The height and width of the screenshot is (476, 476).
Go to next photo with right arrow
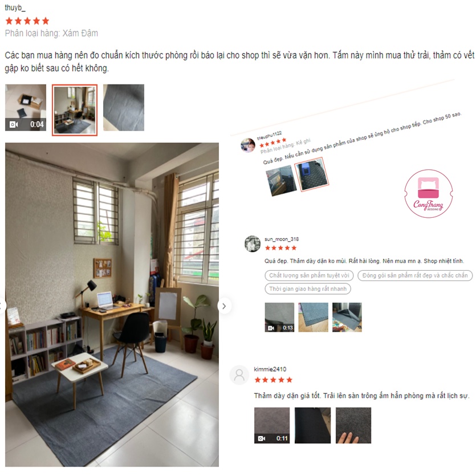[225, 306]
